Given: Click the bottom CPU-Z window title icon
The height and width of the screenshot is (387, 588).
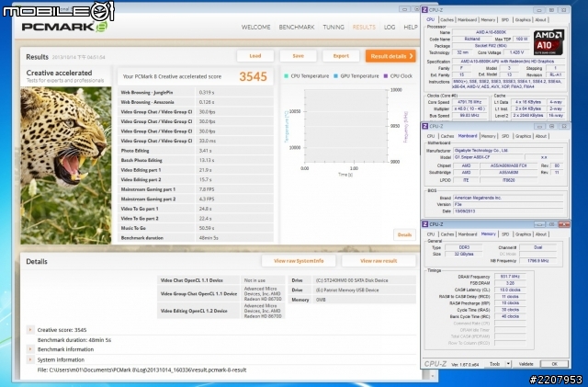Looking at the screenshot, I should (x=424, y=224).
